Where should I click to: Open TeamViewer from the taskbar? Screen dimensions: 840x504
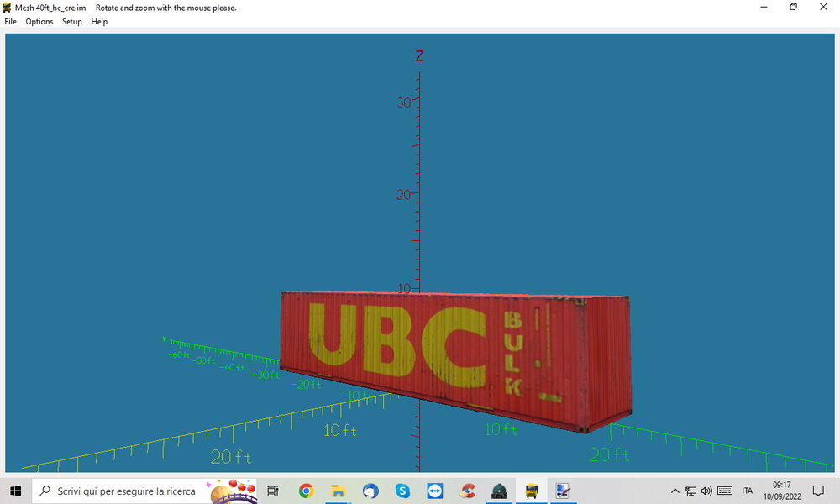pyautogui.click(x=434, y=491)
